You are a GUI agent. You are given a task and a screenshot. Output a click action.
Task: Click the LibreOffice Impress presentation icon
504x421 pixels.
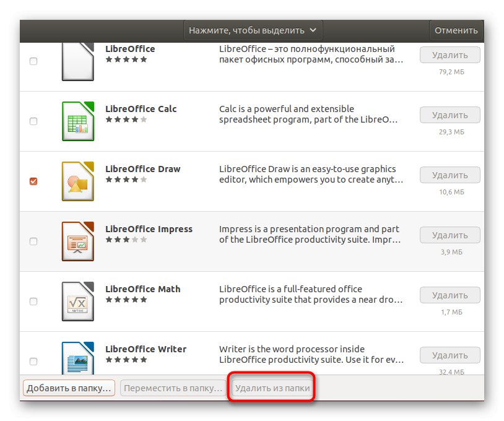(x=78, y=241)
